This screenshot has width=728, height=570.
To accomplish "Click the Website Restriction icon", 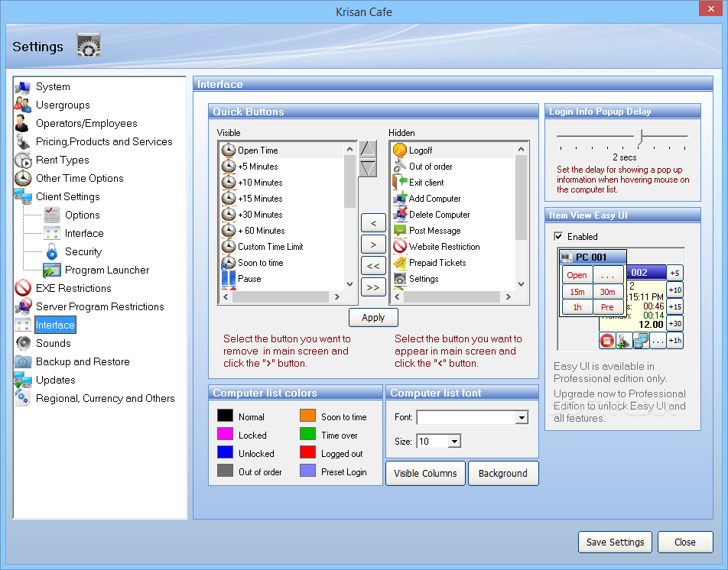I will pyautogui.click(x=400, y=246).
